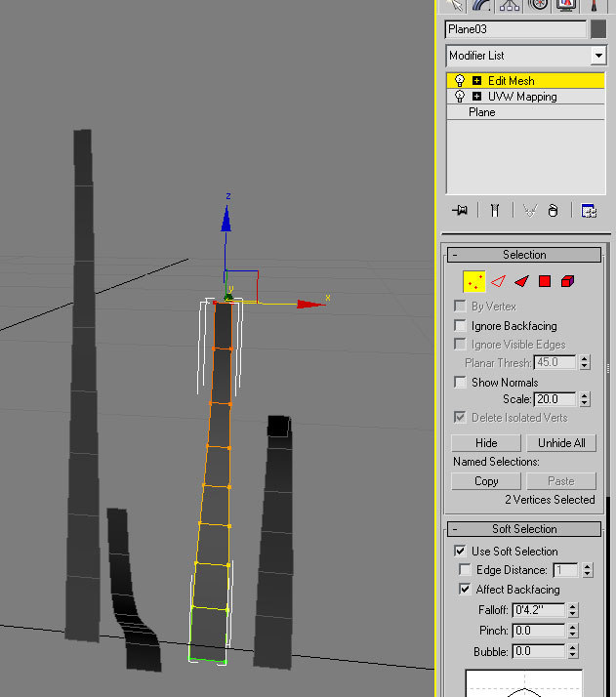Click the gizmo blue Z axis arrow
The width and height of the screenshot is (616, 697).
coord(226,219)
